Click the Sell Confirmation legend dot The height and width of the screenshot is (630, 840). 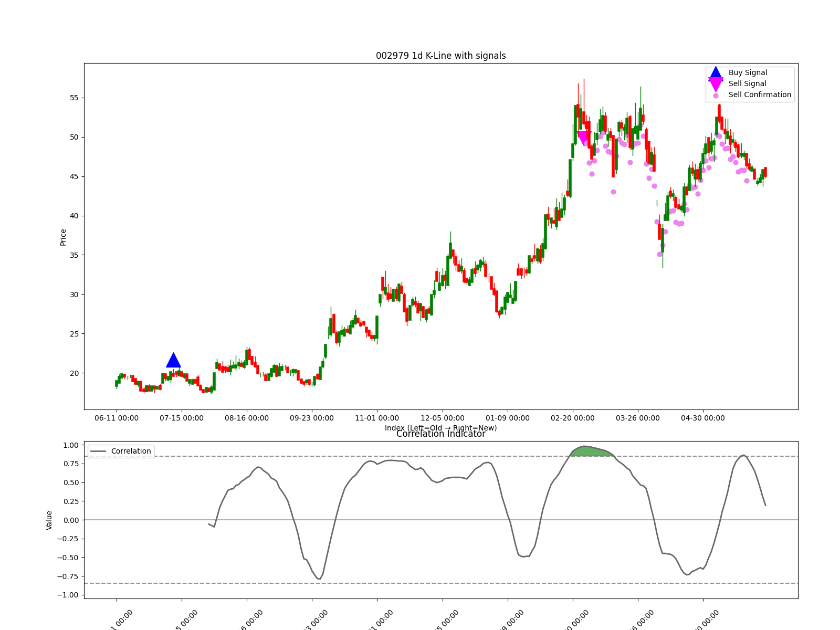coord(716,96)
